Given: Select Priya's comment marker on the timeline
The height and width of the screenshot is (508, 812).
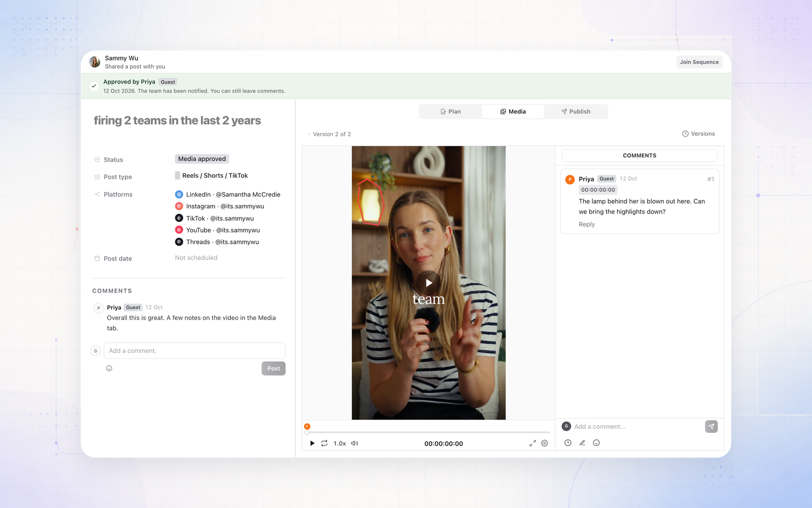Looking at the screenshot, I should pos(307,426).
